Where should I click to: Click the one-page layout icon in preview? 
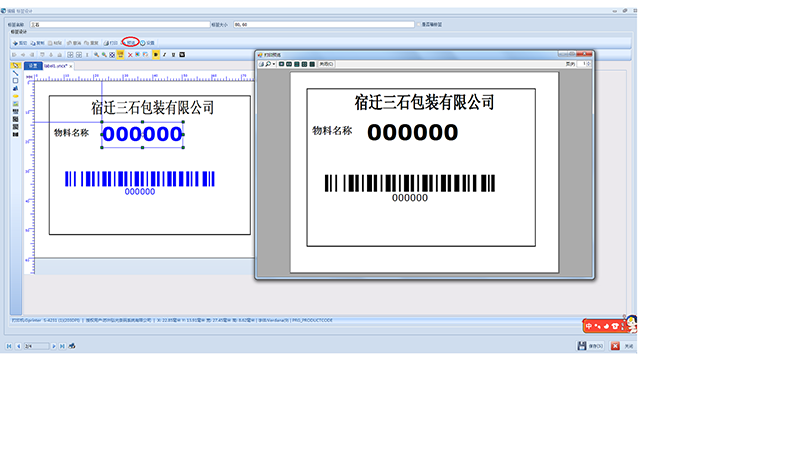coord(281,64)
